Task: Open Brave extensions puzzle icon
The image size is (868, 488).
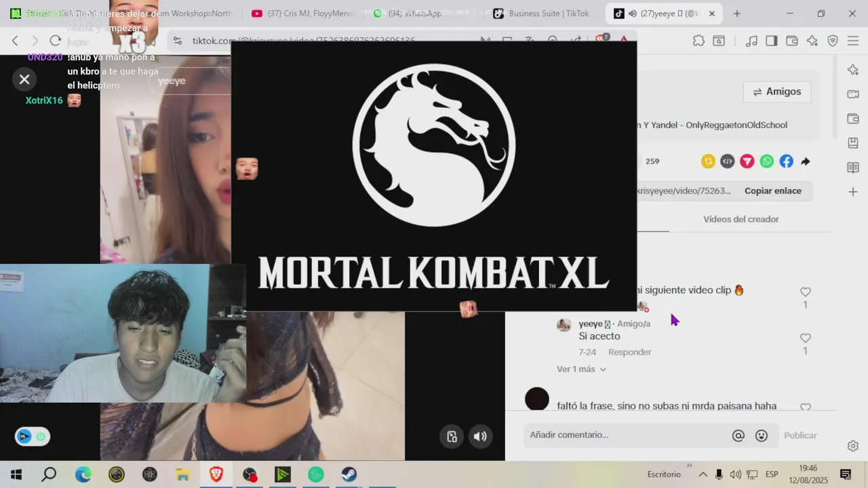Action: tap(698, 41)
